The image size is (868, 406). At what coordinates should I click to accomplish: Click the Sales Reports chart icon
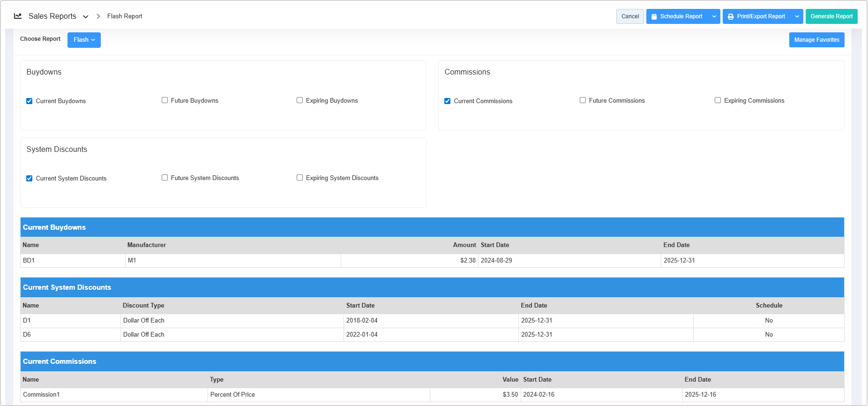pos(18,16)
